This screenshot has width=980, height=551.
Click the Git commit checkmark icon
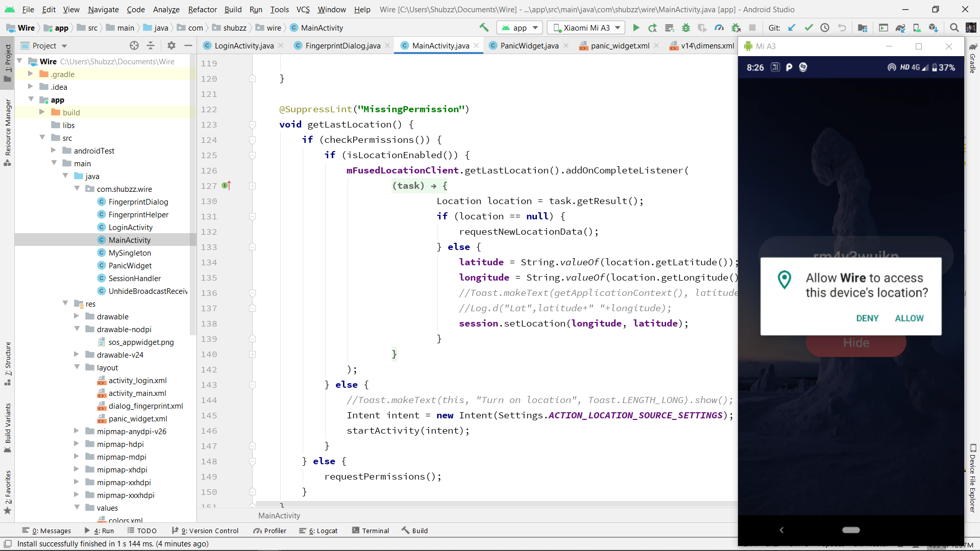coord(808,28)
